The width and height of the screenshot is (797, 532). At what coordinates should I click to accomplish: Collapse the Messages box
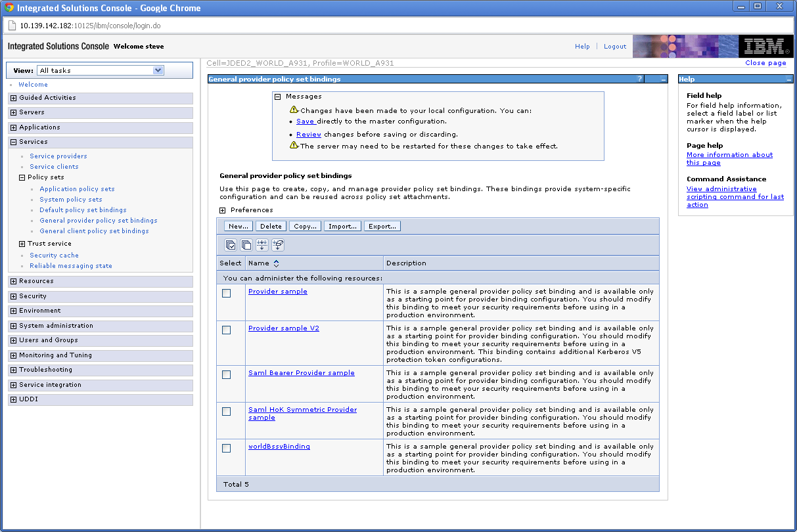[277, 97]
